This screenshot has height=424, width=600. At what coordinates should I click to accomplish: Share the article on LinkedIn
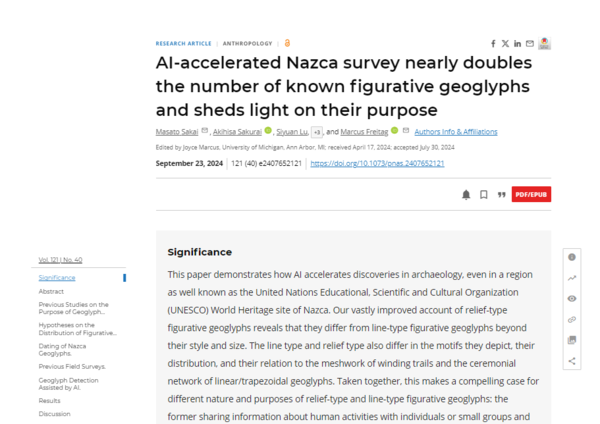tap(518, 44)
